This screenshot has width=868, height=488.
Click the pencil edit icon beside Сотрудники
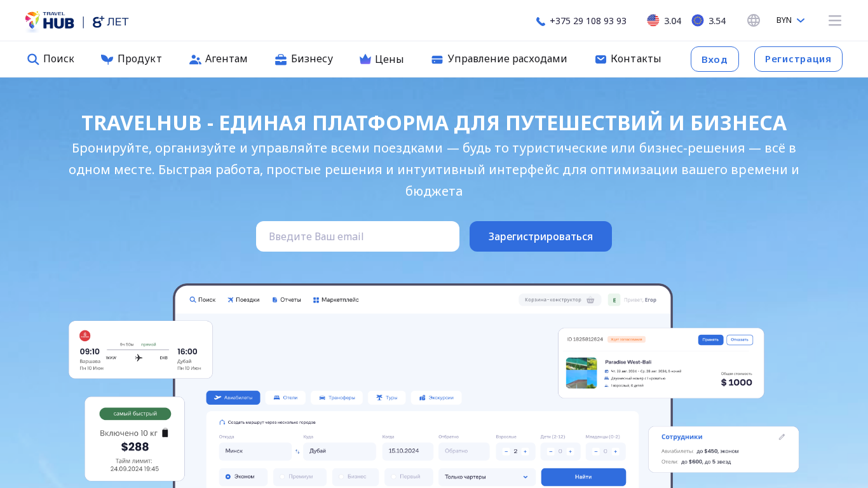[x=782, y=437]
